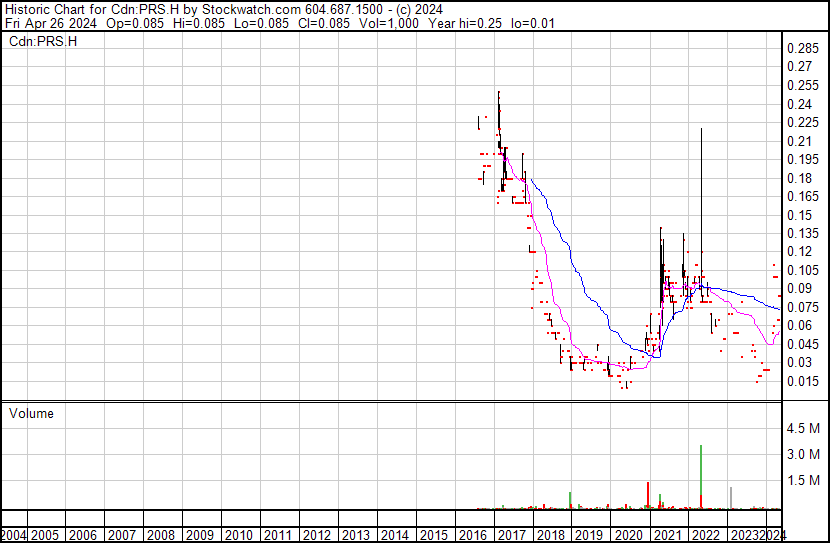Click the red early-2021 volume bar
Image resolution: width=830 pixels, height=543 pixels.
[648, 495]
